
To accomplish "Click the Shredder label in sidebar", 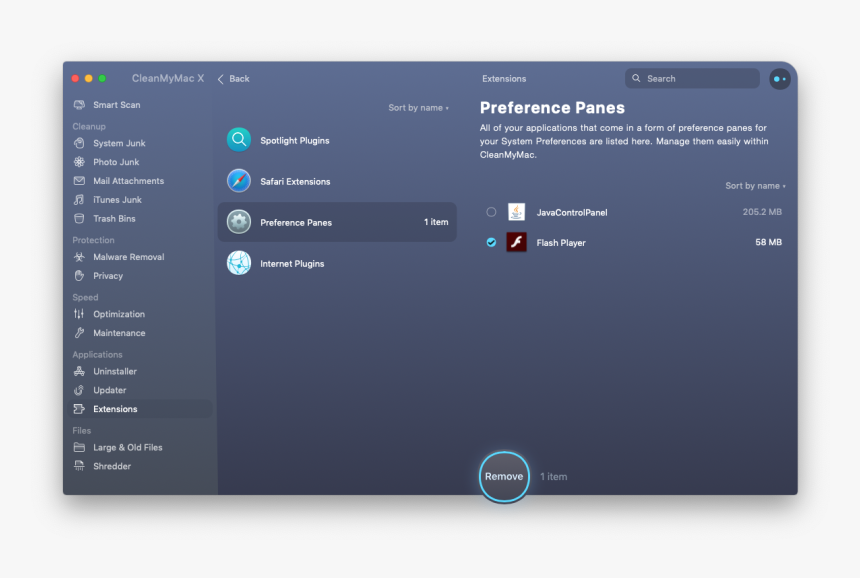I will pyautogui.click(x=112, y=466).
